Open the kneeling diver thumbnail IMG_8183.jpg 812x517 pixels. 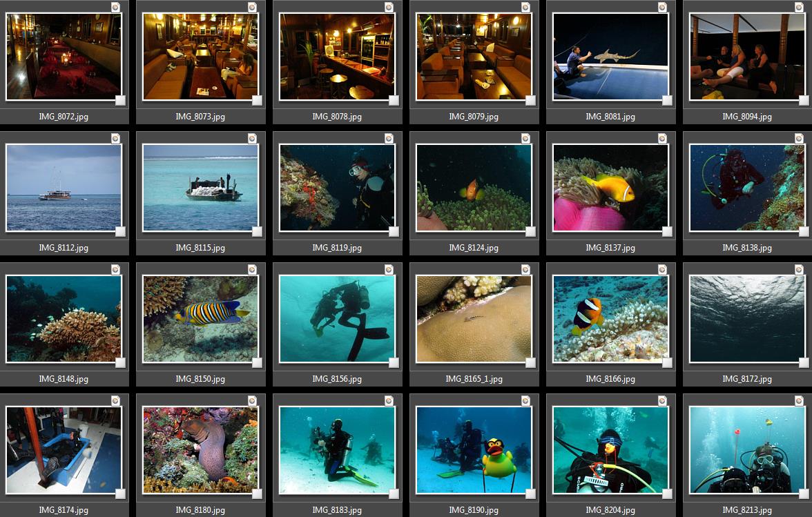[x=337, y=450]
